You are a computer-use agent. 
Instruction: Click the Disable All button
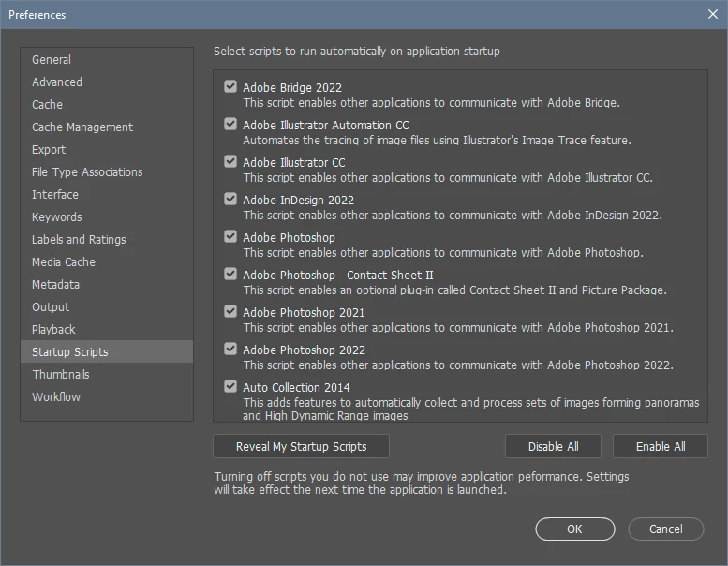[553, 446]
